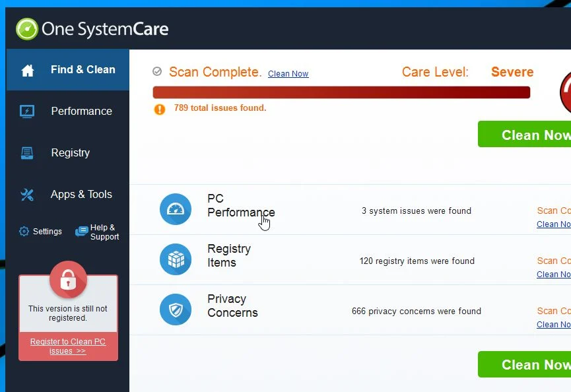Viewport: 571px width, 392px height.
Task: Click the Settings gear icon
Action: [24, 231]
